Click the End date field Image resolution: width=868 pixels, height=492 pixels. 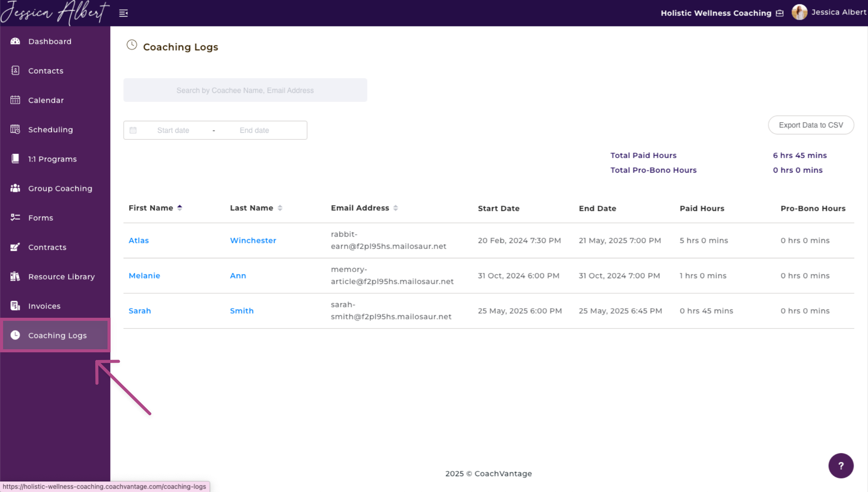255,130
